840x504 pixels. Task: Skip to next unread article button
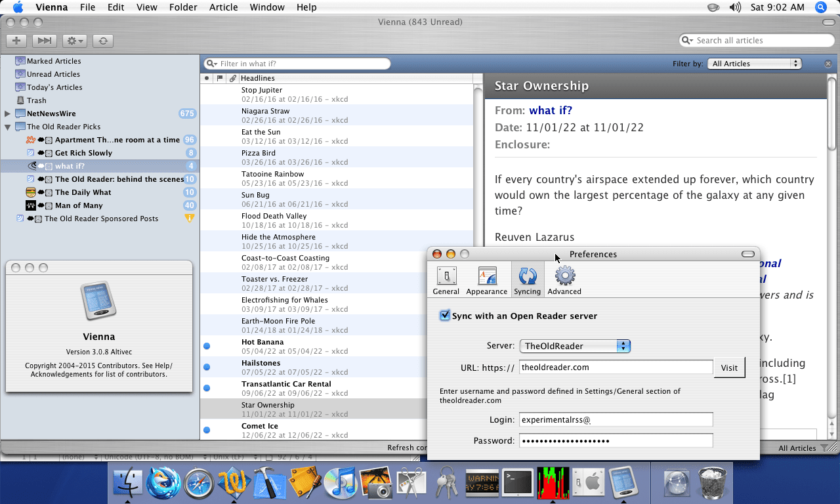(44, 41)
